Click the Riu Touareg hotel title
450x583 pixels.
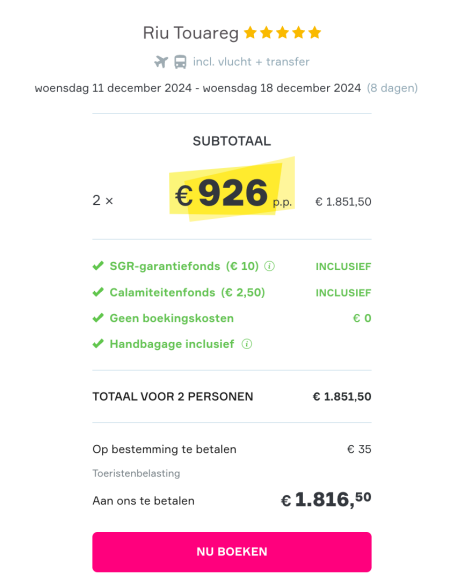191,33
